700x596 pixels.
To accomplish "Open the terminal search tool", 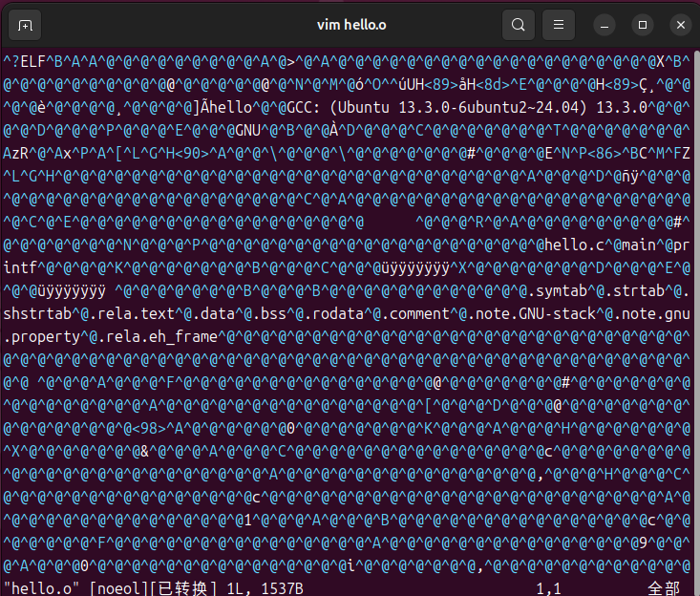I will pos(518,25).
